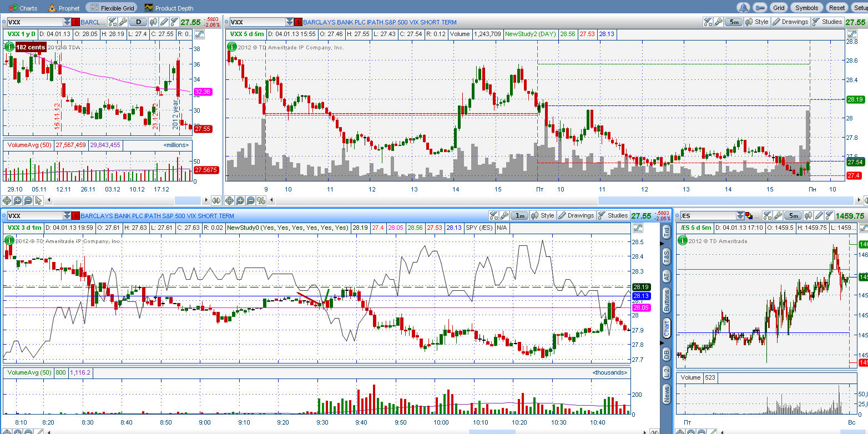The image size is (868, 434).
Task: Open wrench settings on the 1-minute VXX chart
Action: tap(504, 216)
